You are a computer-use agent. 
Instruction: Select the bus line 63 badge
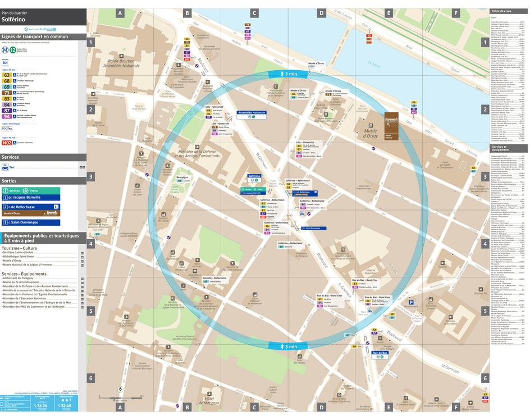coord(7,74)
